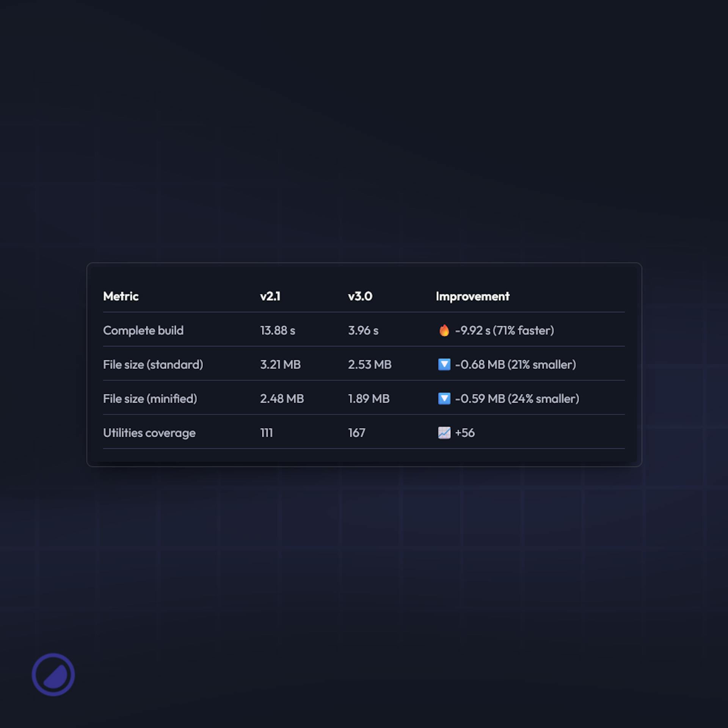Click the Improvement column header
The height and width of the screenshot is (728, 728).
pyautogui.click(x=472, y=296)
